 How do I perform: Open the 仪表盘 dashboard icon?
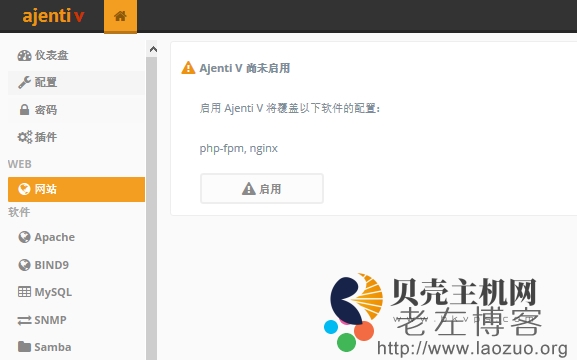point(24,56)
